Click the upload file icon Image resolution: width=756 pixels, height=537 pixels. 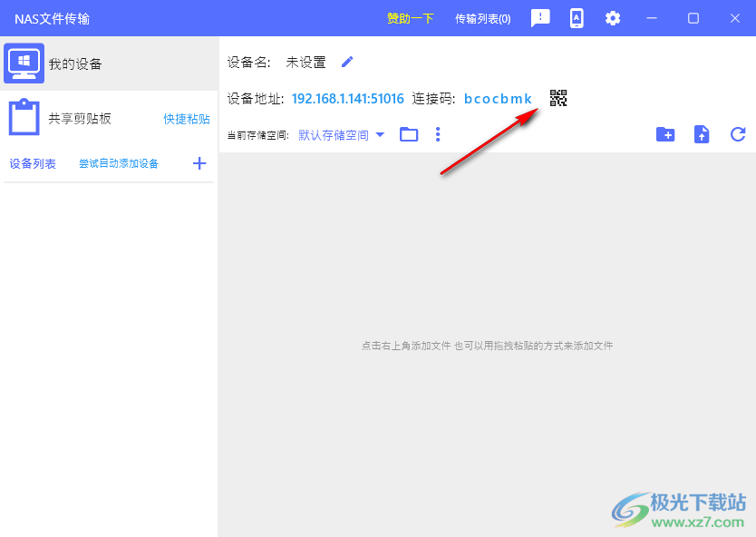click(702, 134)
